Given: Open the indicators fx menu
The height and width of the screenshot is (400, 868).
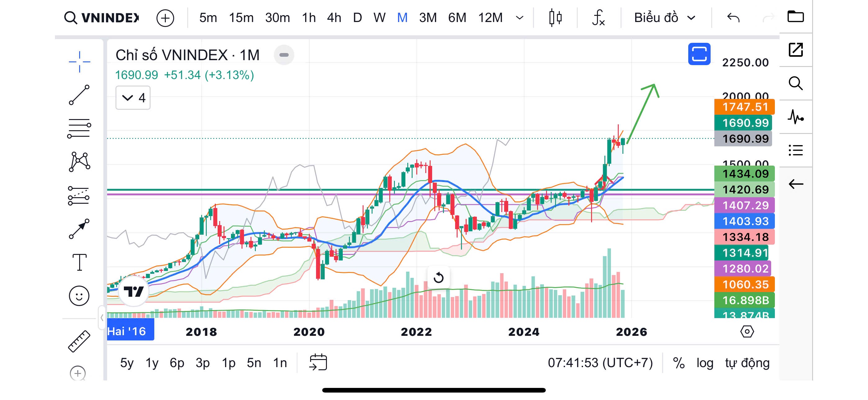Looking at the screenshot, I should point(598,17).
